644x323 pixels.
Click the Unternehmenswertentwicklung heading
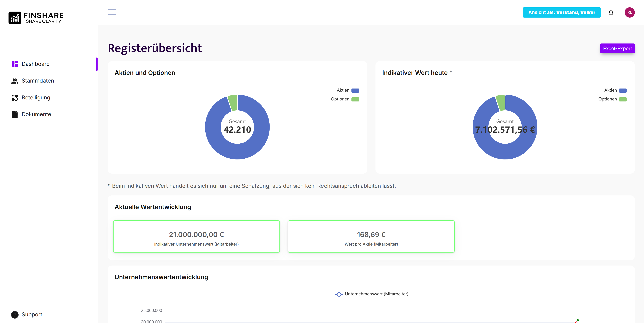click(161, 277)
